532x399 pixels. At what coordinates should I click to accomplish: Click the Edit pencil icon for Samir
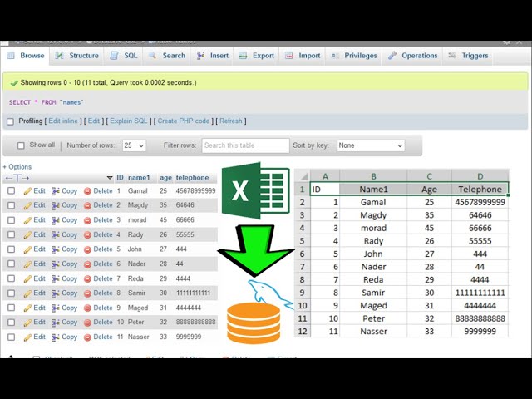27,293
